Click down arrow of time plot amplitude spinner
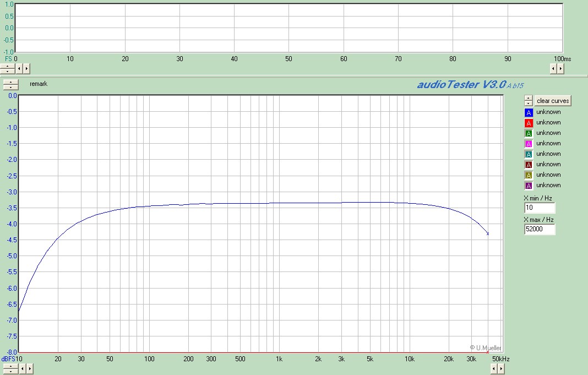 (8, 71)
